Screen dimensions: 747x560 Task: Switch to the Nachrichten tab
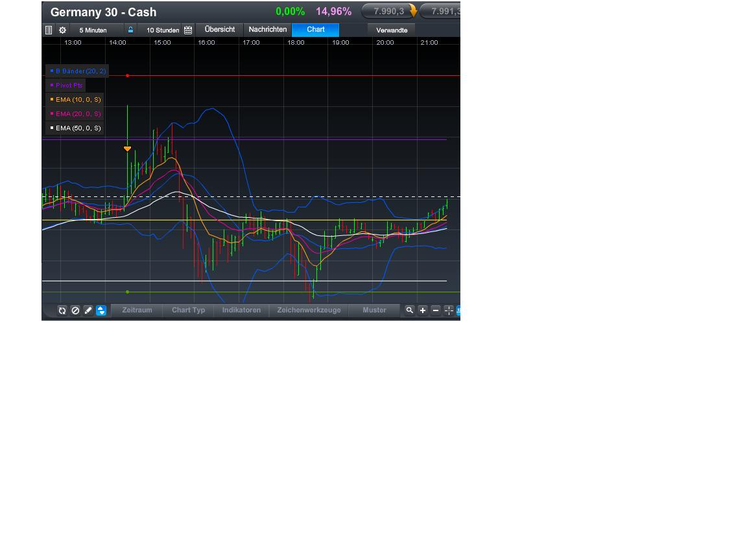coord(267,29)
